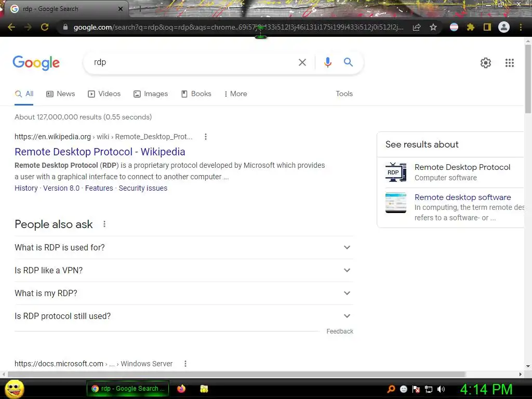Screen dimensions: 532x399
Task: Click Remote desktop software thumbnail image
Action: [395, 203]
